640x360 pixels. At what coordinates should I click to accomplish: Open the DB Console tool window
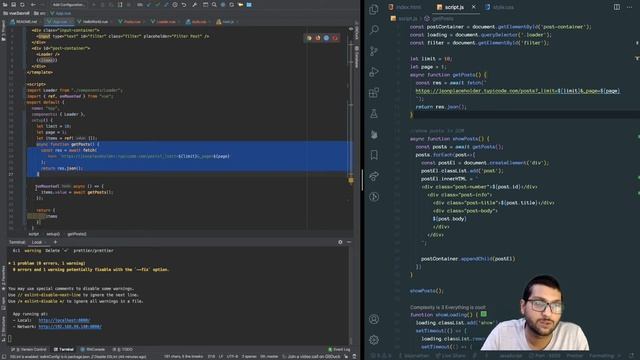coord(93,349)
